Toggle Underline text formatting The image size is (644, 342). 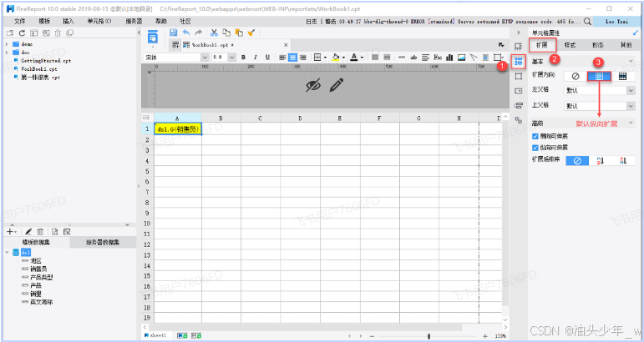tap(267, 58)
